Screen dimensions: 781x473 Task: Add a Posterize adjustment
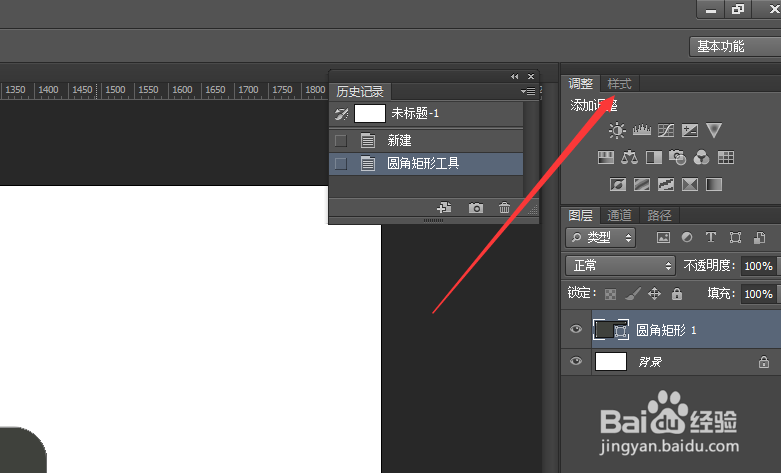pos(642,185)
